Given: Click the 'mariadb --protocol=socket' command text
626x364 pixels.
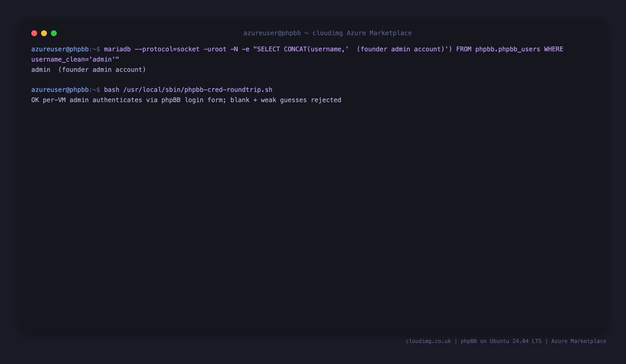Looking at the screenshot, I should [x=152, y=49].
